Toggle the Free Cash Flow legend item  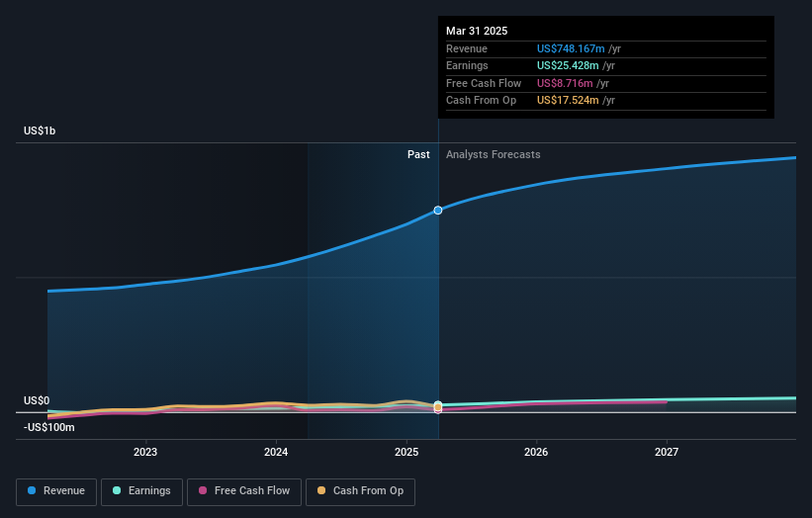[x=244, y=491]
